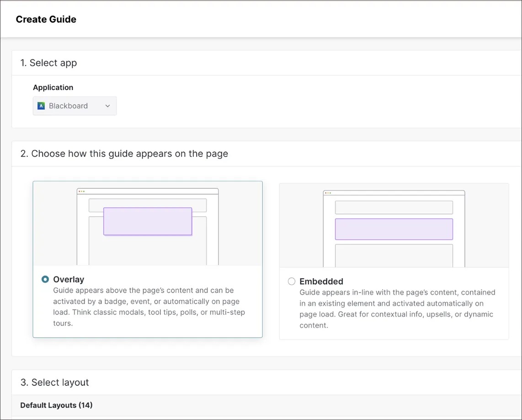This screenshot has width=522, height=420.
Task: Open the Application dropdown showing Blackboard
Action: pos(75,106)
